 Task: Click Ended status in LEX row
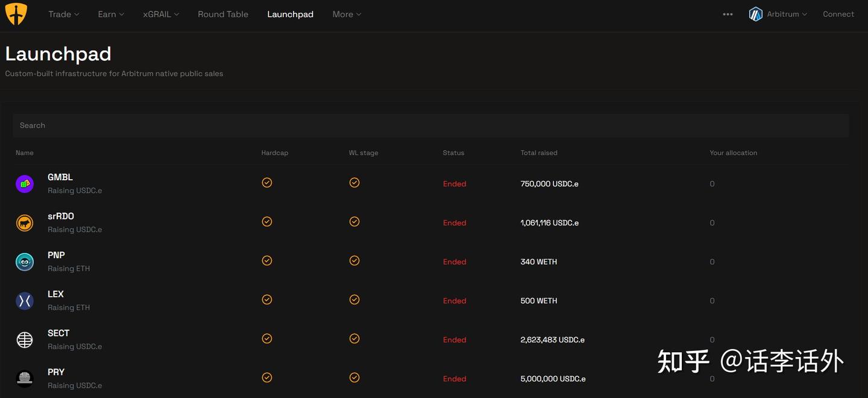click(454, 301)
